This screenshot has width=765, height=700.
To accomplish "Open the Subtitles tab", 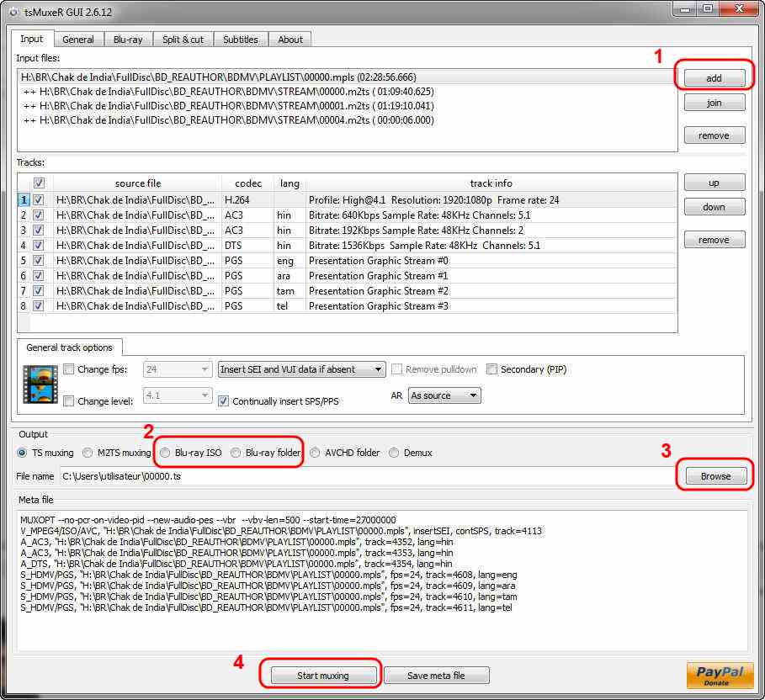I will (241, 40).
